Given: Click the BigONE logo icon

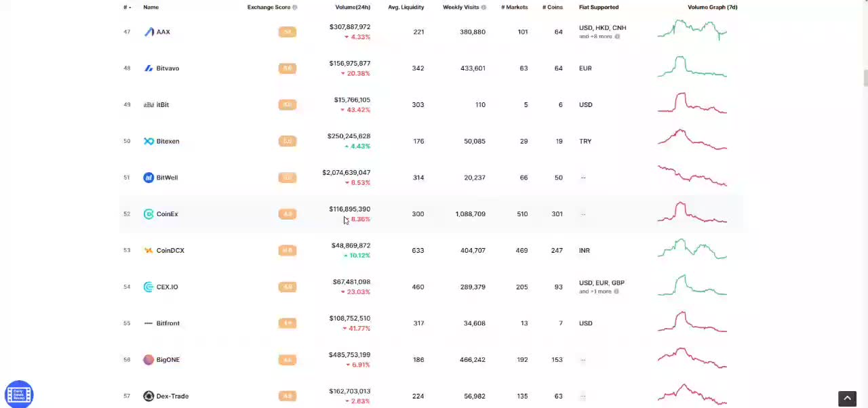Looking at the screenshot, I should 149,360.
